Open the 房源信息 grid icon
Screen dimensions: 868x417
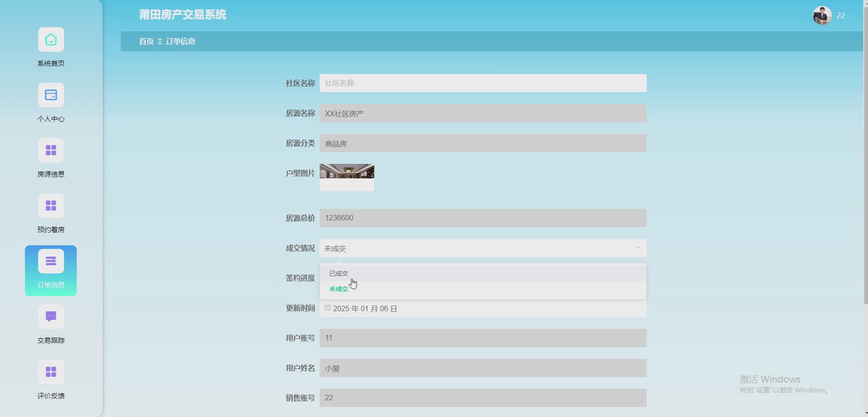pyautogui.click(x=51, y=150)
